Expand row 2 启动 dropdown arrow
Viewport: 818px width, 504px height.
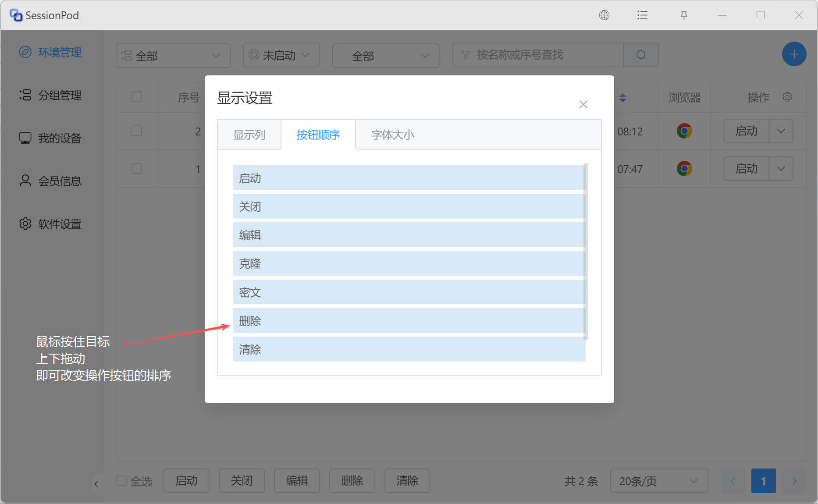tap(781, 131)
